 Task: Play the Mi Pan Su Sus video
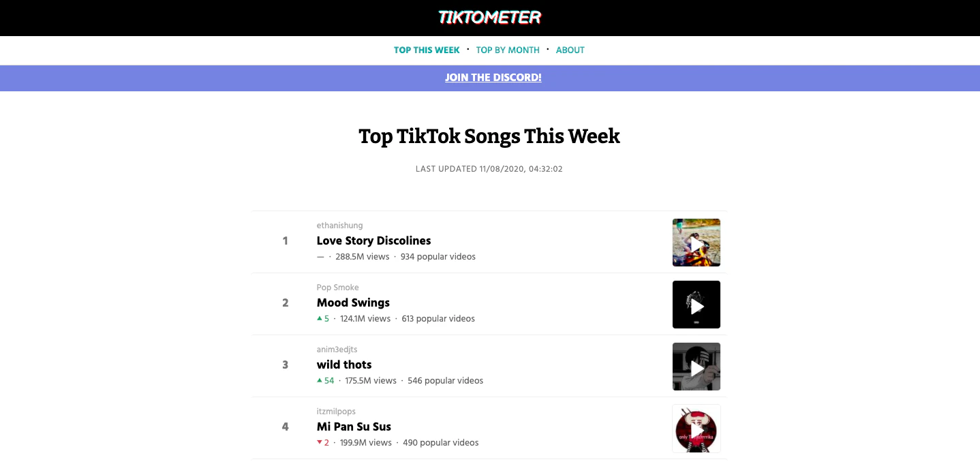coord(696,428)
